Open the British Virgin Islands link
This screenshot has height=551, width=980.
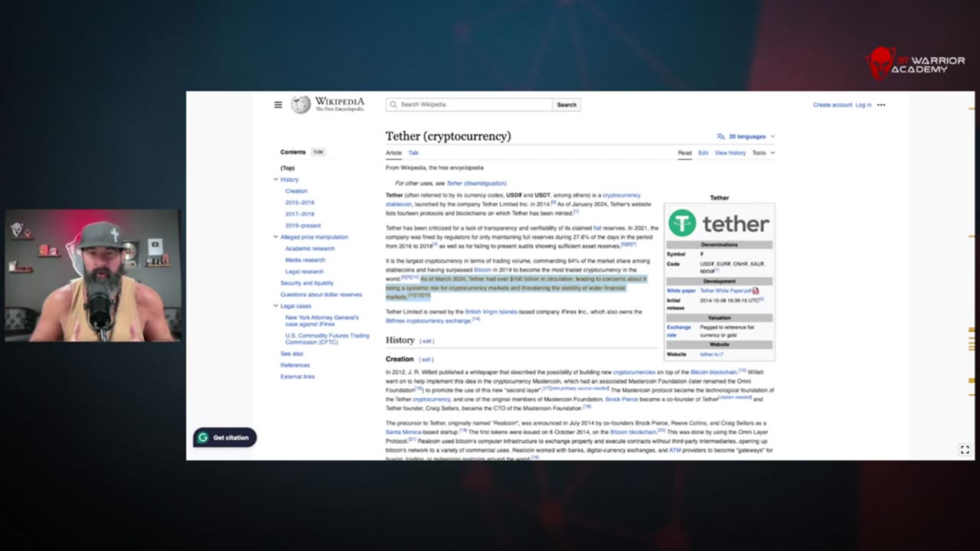(490, 312)
